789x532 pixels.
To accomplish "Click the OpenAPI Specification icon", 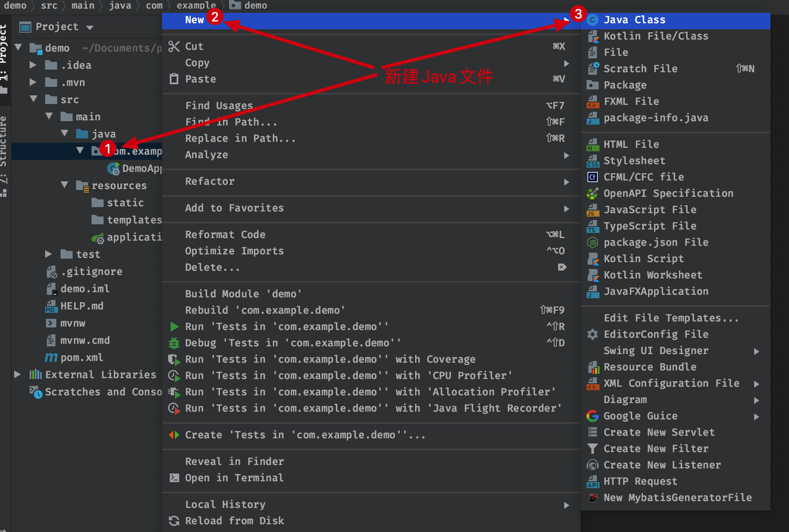I will [x=593, y=193].
